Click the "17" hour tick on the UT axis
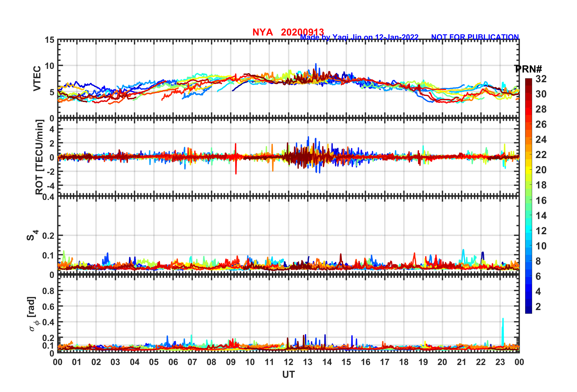Screen dimensions: 577x392 (385, 362)
